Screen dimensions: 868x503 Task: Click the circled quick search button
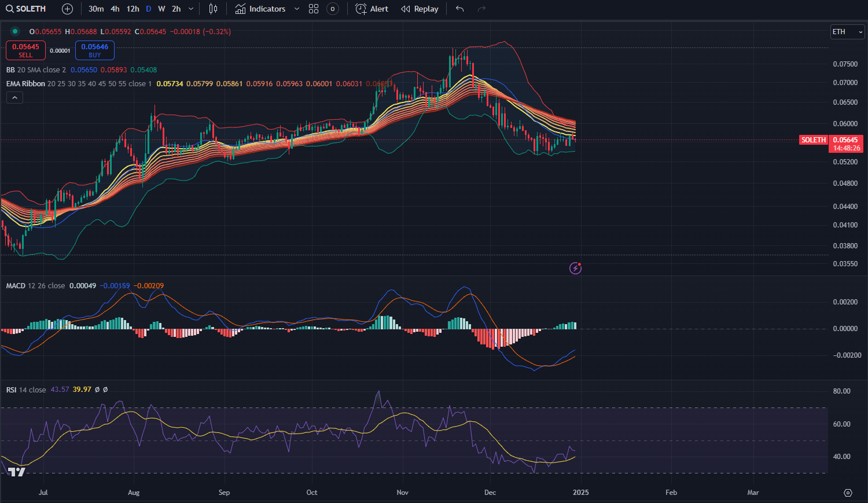333,9
